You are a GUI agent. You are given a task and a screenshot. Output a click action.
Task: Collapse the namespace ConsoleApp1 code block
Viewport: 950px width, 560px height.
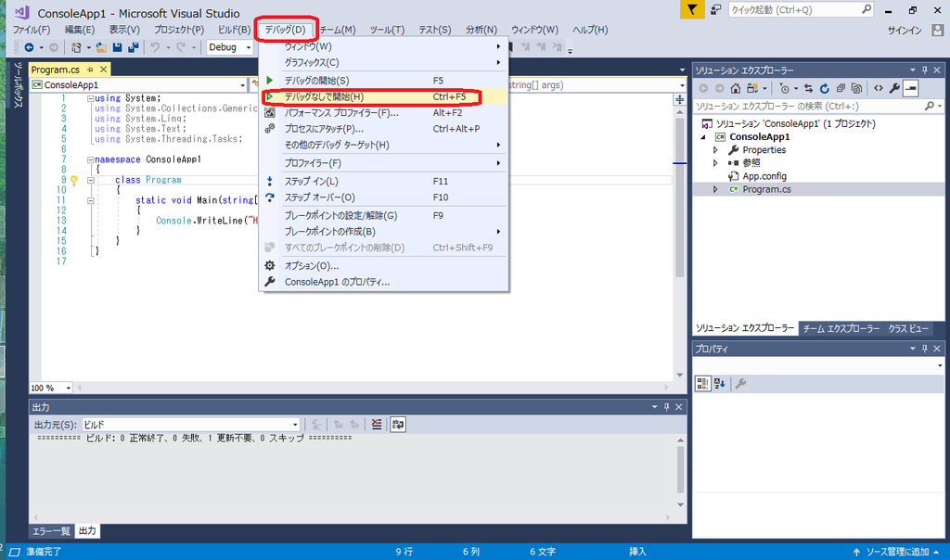[90, 159]
